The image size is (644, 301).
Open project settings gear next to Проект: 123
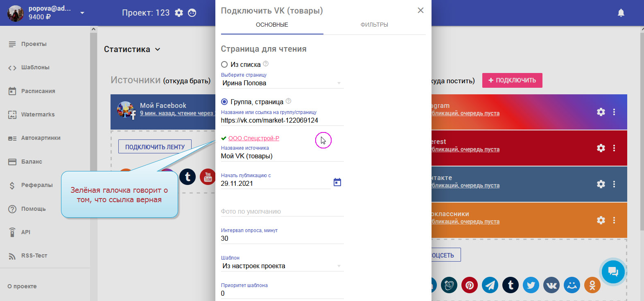(x=179, y=13)
